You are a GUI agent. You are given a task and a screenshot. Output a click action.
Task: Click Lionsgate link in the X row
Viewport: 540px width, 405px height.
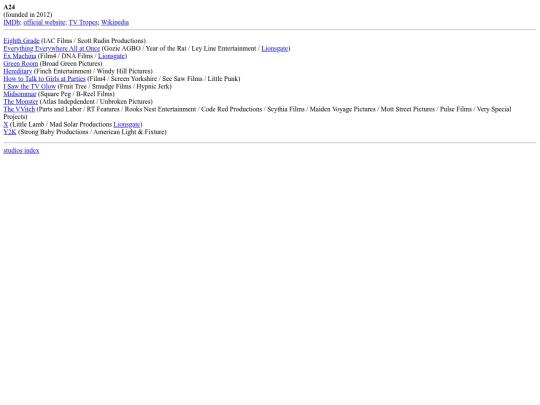click(x=127, y=124)
